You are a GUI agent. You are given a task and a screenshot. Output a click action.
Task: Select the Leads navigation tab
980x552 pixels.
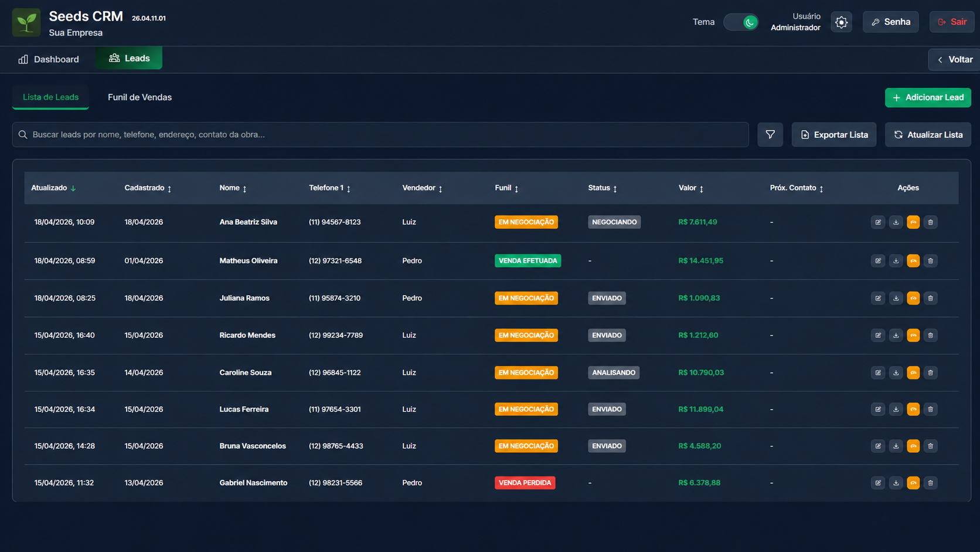point(129,58)
